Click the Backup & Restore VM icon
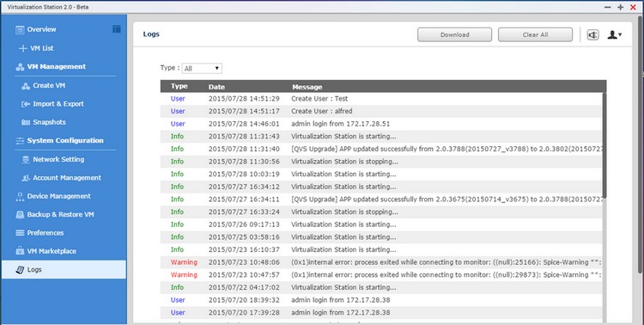Screen dimensions: 644x325 point(20,215)
